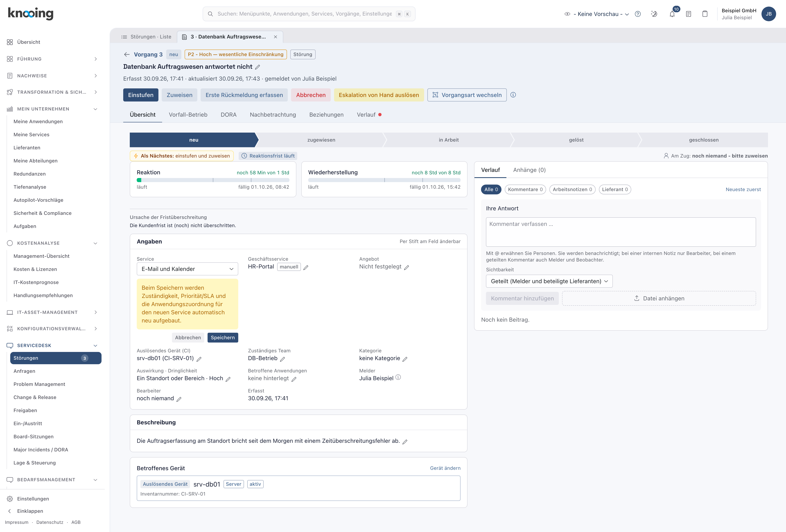Select the Kommentare 0 filter chip
786x532 pixels.
[x=525, y=190]
